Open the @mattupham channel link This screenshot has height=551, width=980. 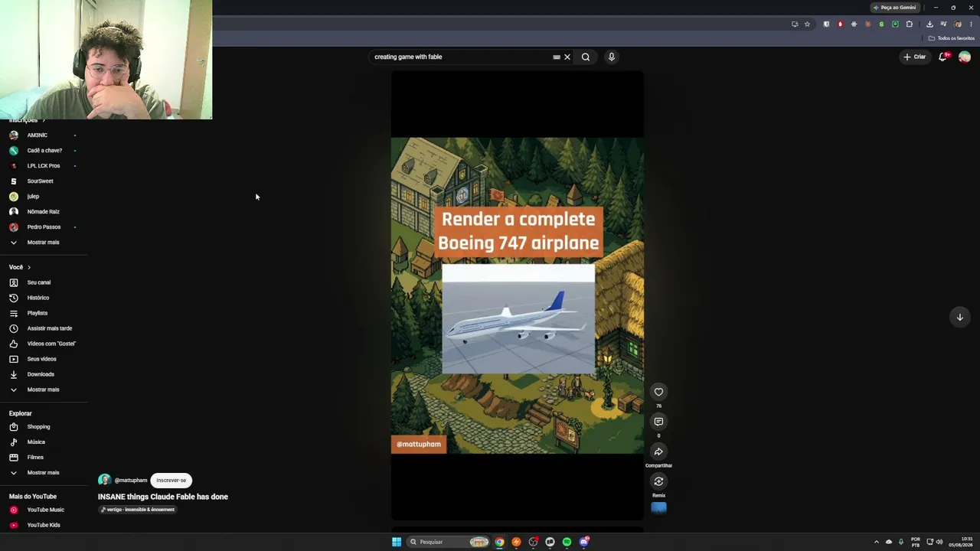(x=131, y=481)
